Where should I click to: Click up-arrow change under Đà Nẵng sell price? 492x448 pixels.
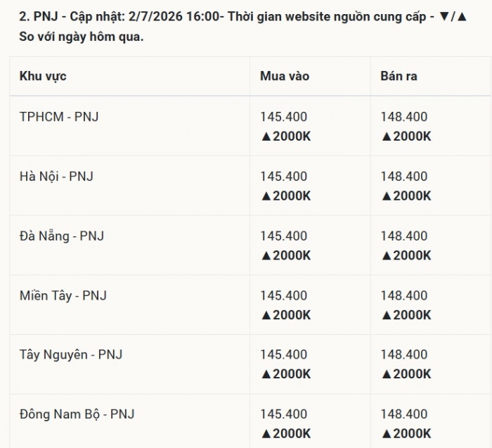pos(406,255)
